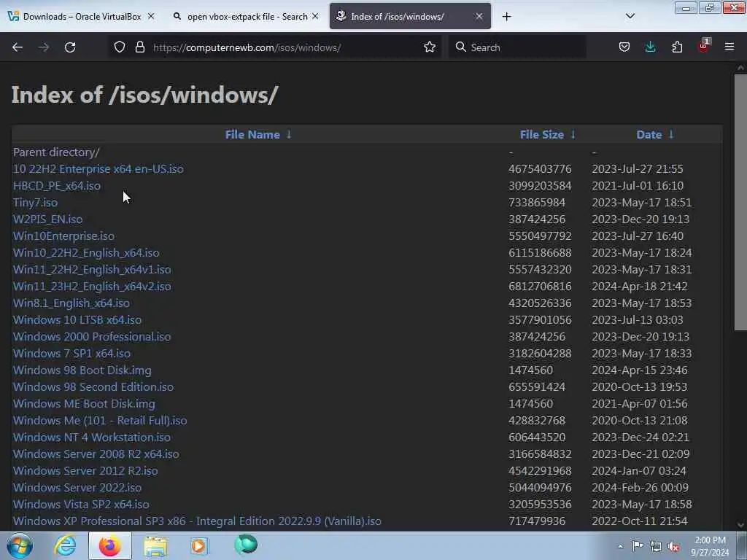Download Win8.1_English_x64.iso
Image resolution: width=747 pixels, height=560 pixels.
click(71, 303)
